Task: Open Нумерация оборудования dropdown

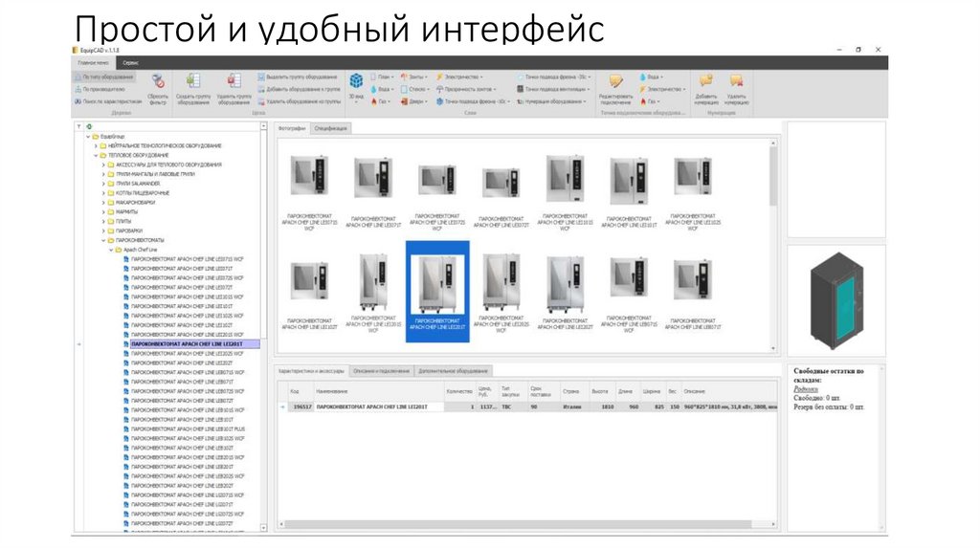Action: (x=552, y=101)
